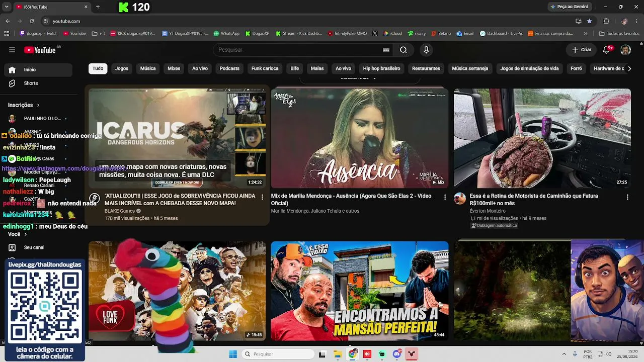The height and width of the screenshot is (362, 644).
Task: Open the Betano bookmark
Action: [x=441, y=34]
